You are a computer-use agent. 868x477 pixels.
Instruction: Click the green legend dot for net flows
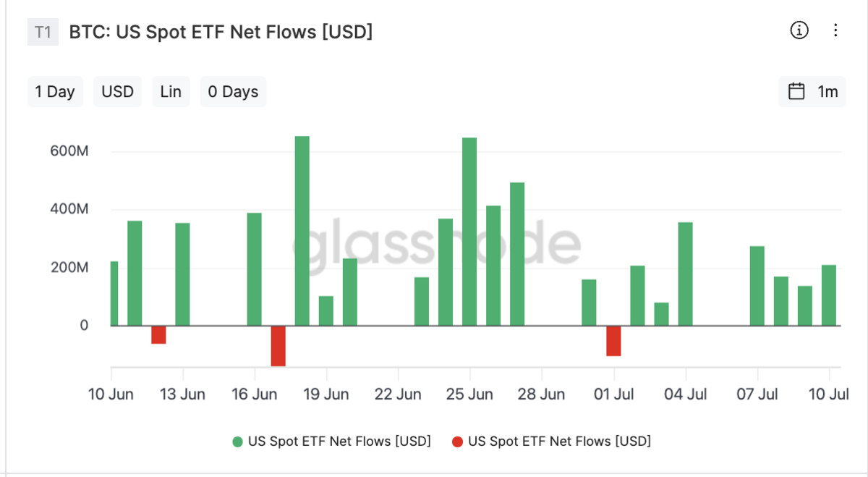238,441
